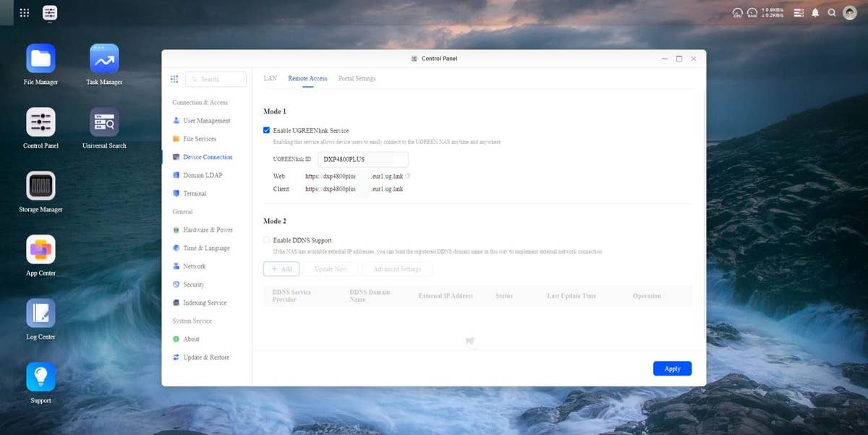Launch Universal Search from the desktop
The width and height of the screenshot is (868, 435).
pyautogui.click(x=104, y=122)
